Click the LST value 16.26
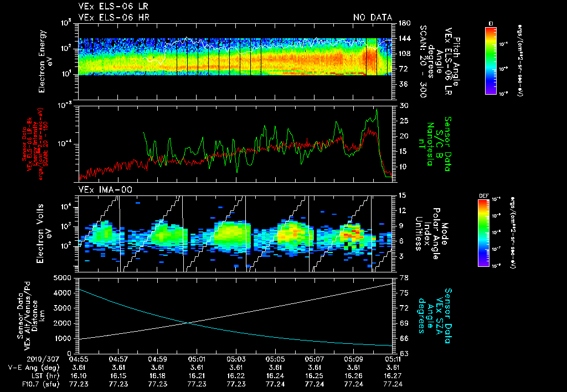This screenshot has width=567, height=392. coord(354,376)
